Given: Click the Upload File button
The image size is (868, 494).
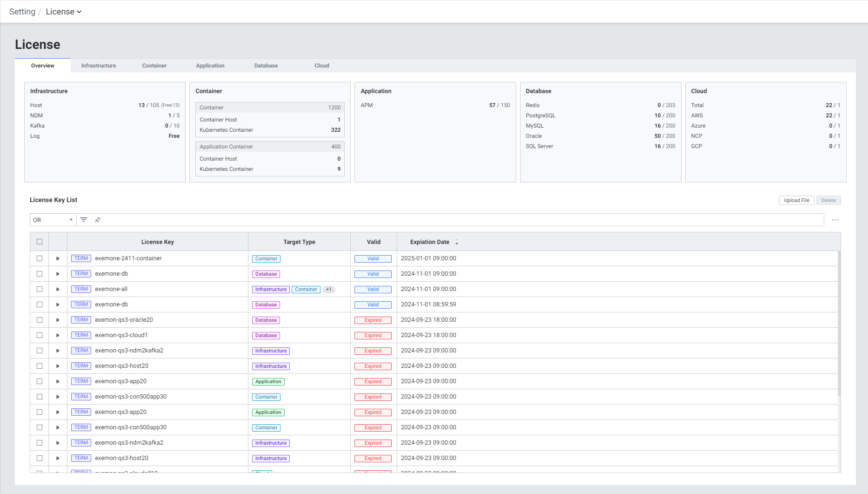Looking at the screenshot, I should (796, 200).
